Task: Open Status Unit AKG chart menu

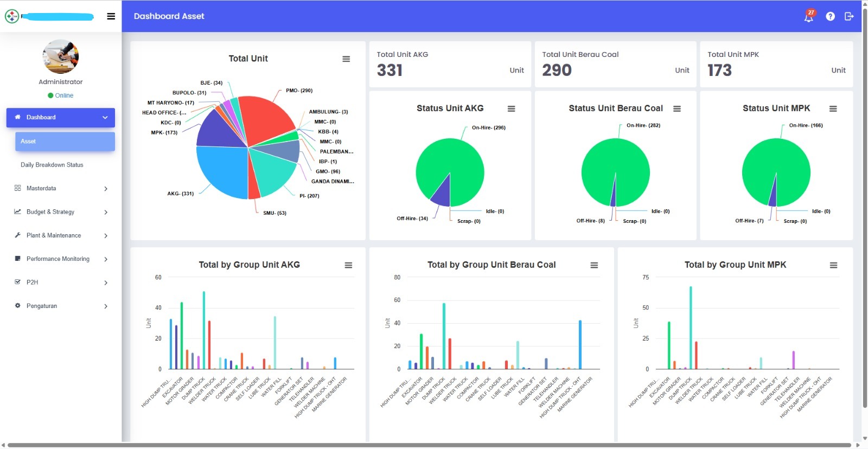Action: coord(511,108)
